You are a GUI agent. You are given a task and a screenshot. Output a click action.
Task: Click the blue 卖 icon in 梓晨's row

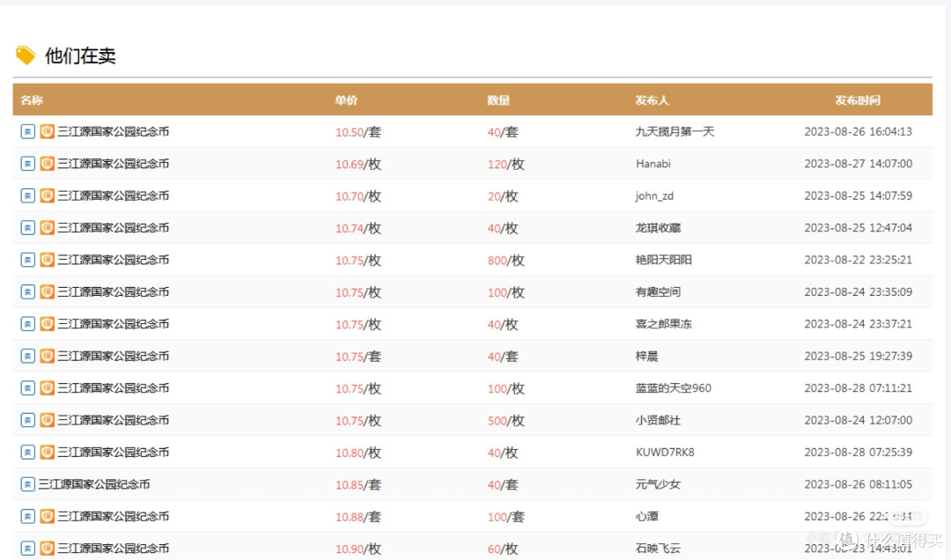(28, 356)
